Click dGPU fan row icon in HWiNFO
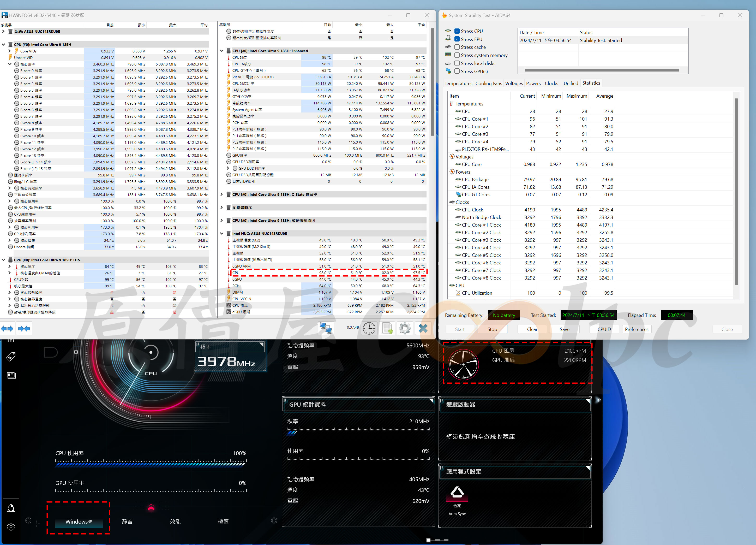Image resolution: width=756 pixels, height=545 pixels. click(229, 312)
